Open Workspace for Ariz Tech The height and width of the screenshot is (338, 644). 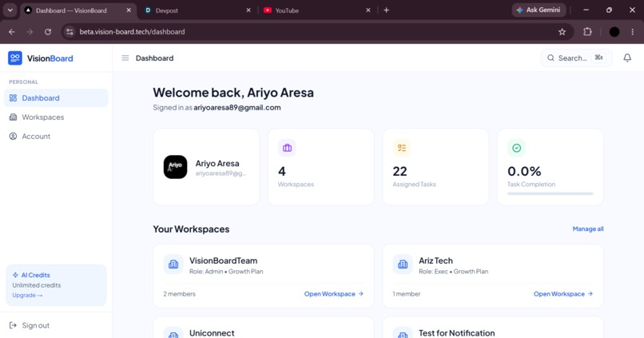(563, 293)
